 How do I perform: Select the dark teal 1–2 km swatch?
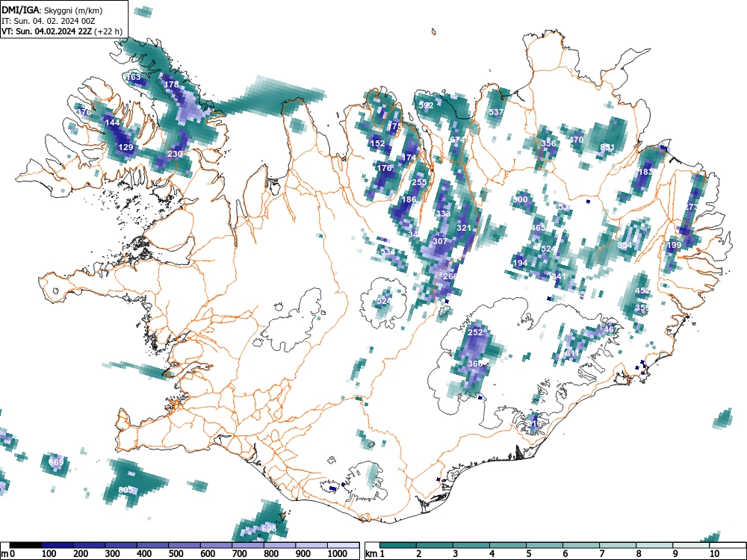[x=398, y=545]
